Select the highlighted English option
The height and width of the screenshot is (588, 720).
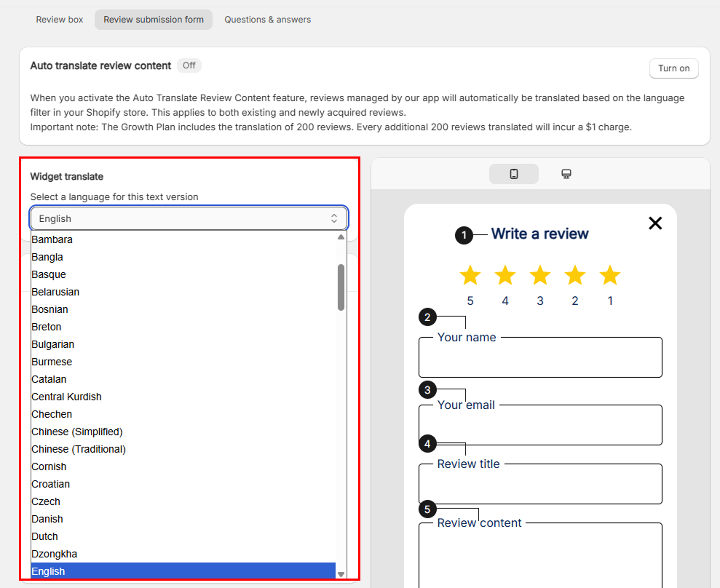[183, 571]
